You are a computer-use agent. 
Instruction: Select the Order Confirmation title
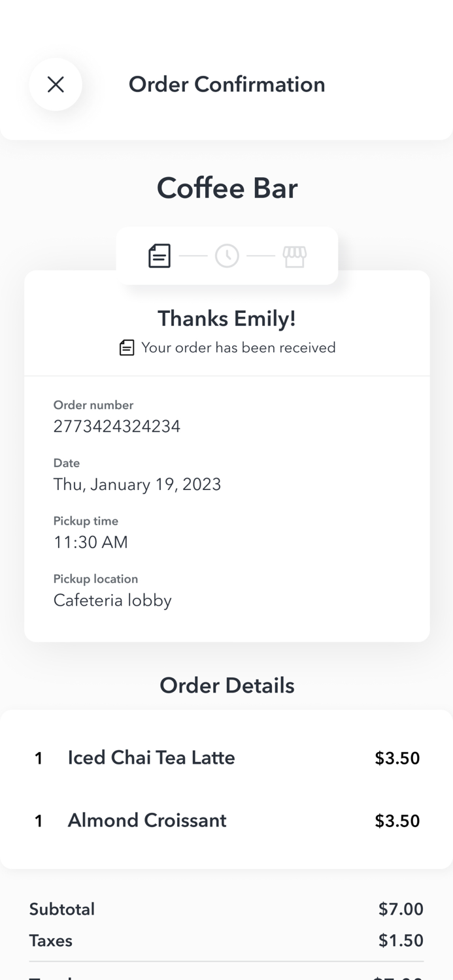pos(227,84)
